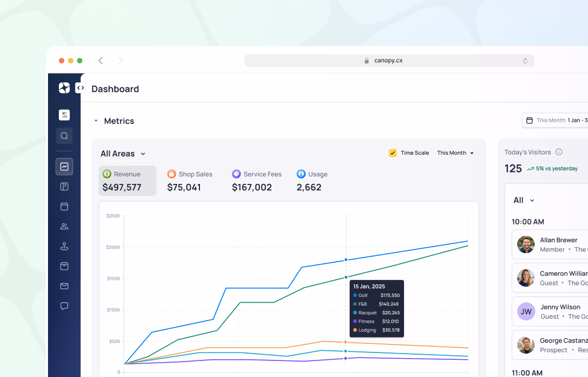
Task: Click Allan Brewer's profile photo
Action: (x=526, y=244)
